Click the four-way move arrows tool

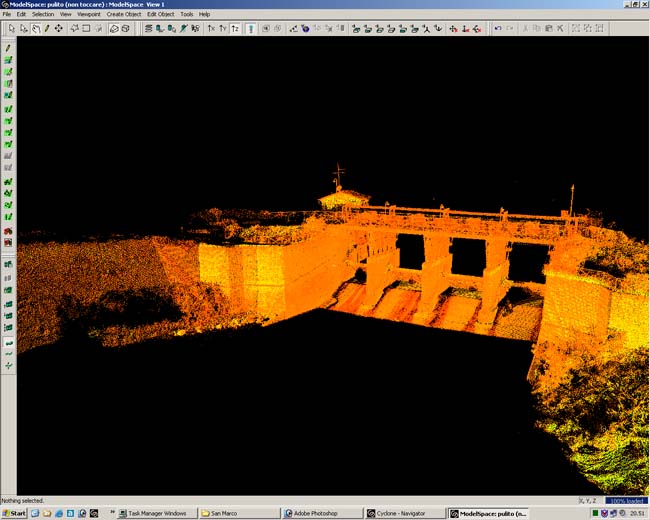tap(58, 29)
